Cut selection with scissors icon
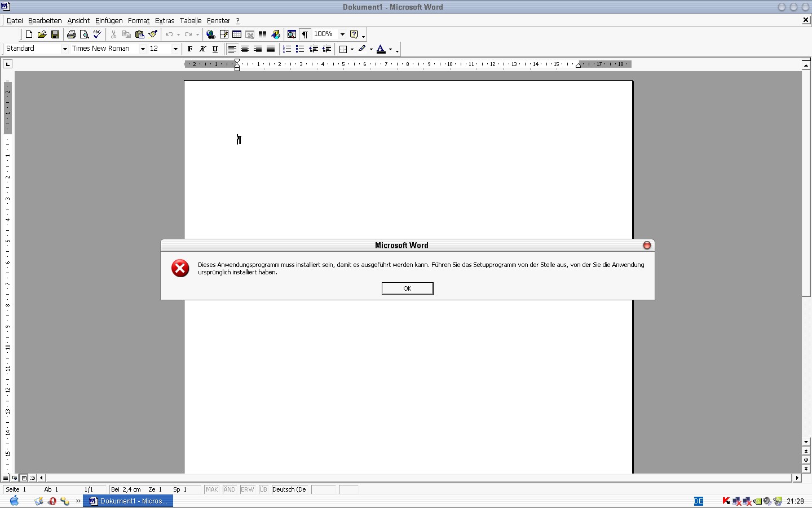812x508 pixels. coord(114,34)
